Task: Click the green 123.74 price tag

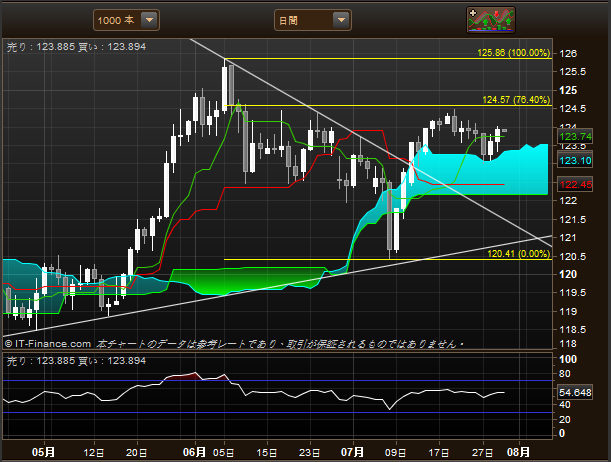Action: pyautogui.click(x=575, y=137)
